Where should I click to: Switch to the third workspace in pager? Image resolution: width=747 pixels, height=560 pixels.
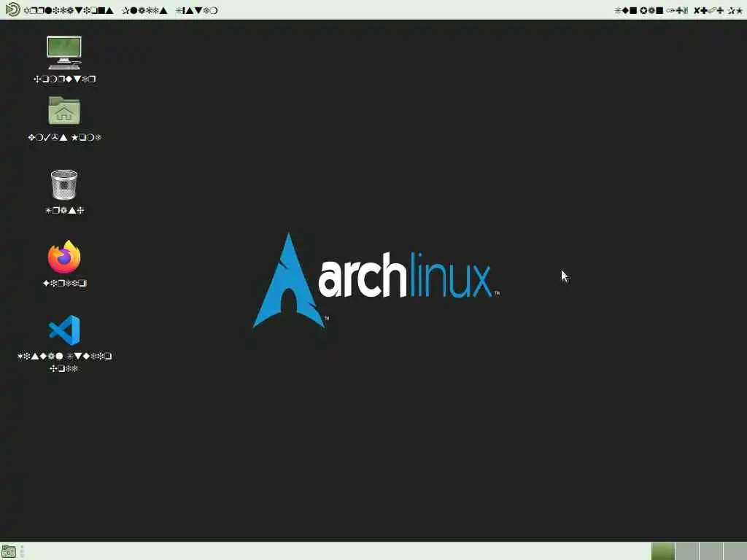pos(711,551)
